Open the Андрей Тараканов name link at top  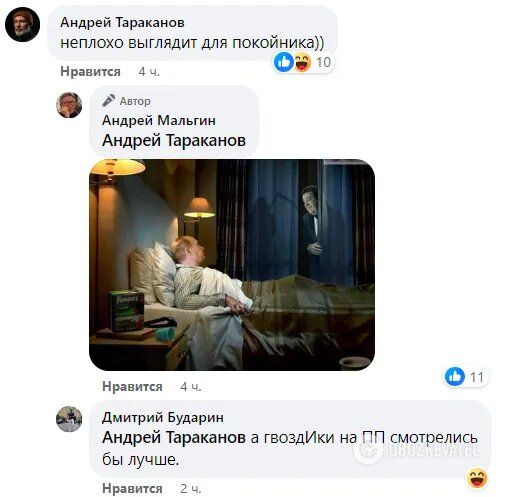(x=122, y=23)
